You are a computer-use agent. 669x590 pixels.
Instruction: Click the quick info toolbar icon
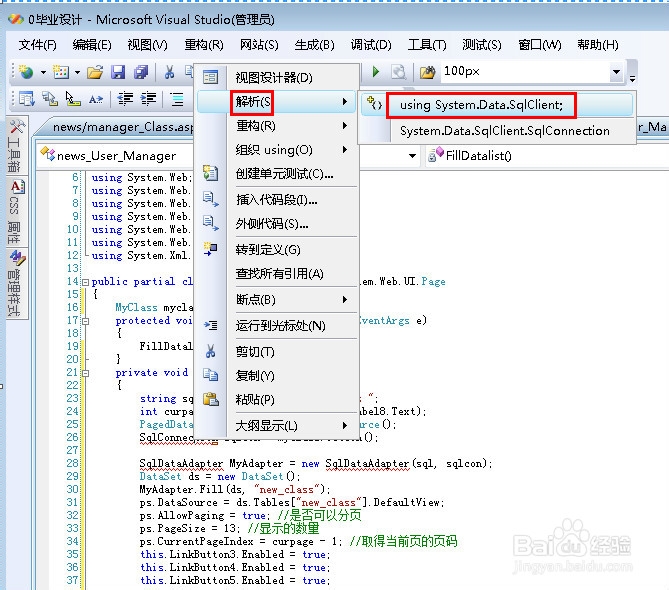click(73, 99)
